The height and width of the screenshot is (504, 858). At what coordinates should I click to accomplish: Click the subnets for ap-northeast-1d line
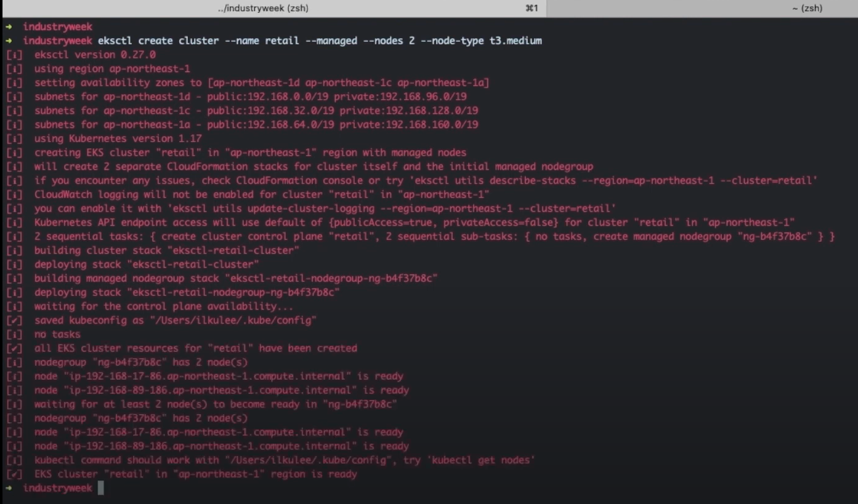pyautogui.click(x=236, y=97)
